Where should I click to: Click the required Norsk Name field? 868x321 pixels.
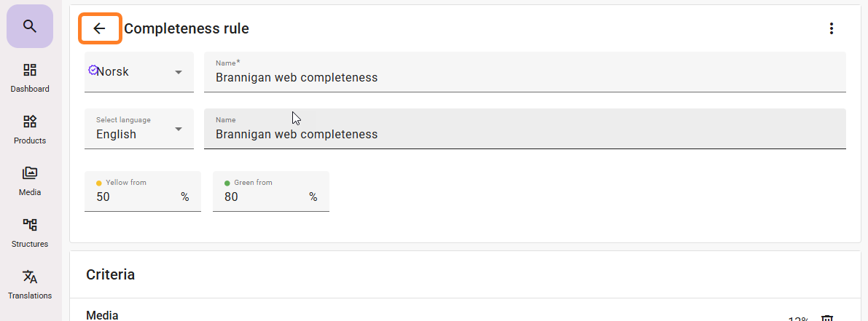coord(525,77)
